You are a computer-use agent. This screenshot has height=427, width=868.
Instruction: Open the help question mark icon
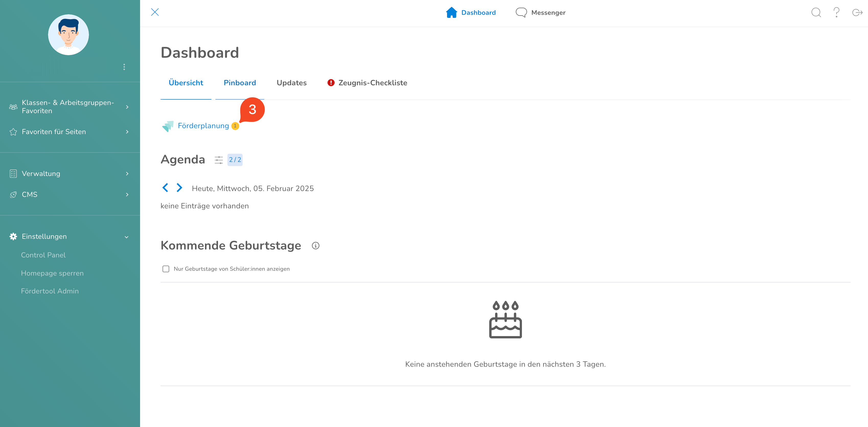click(836, 13)
